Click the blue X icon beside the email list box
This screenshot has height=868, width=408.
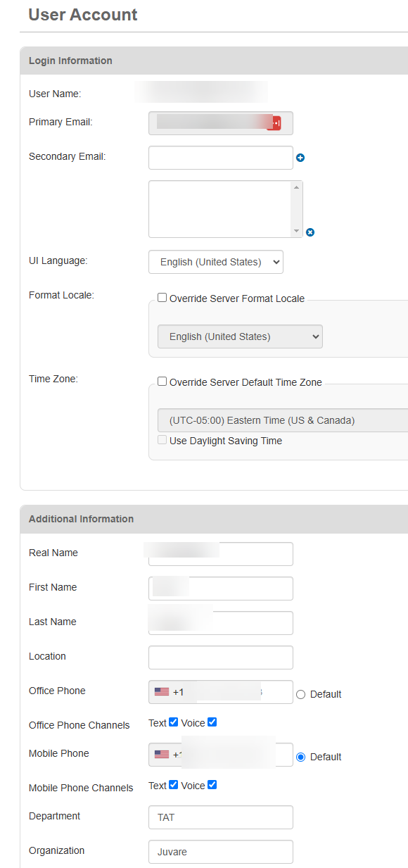[x=310, y=232]
